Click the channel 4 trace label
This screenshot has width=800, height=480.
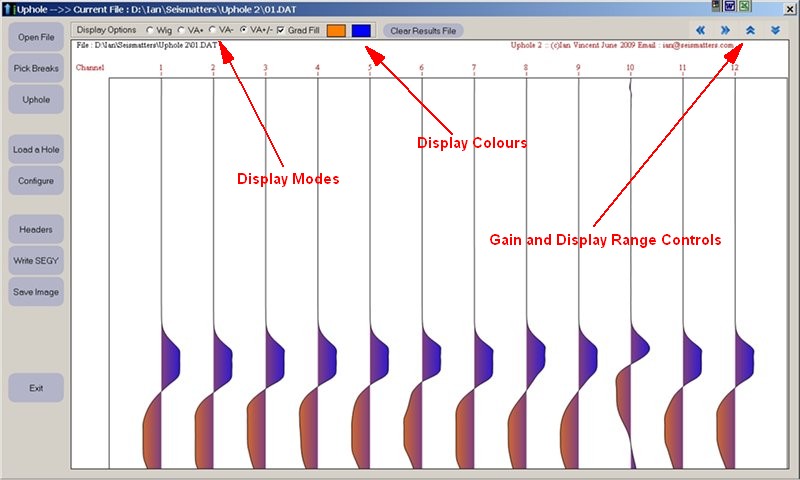pos(317,67)
